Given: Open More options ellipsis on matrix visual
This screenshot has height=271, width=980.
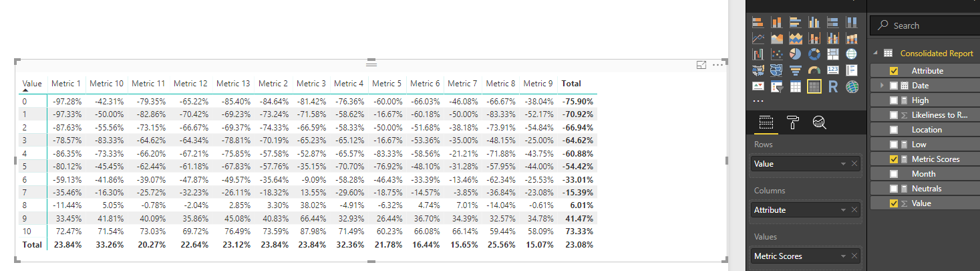Looking at the screenshot, I should 718,65.
